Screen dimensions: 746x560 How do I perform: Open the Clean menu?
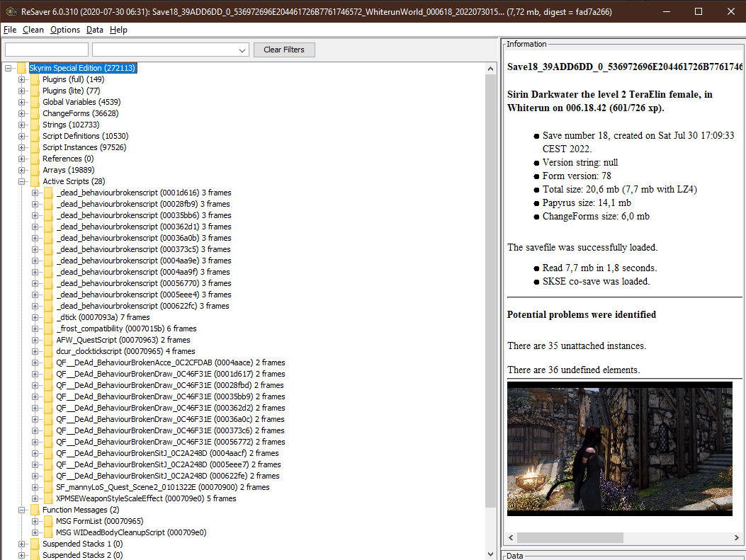tap(33, 30)
